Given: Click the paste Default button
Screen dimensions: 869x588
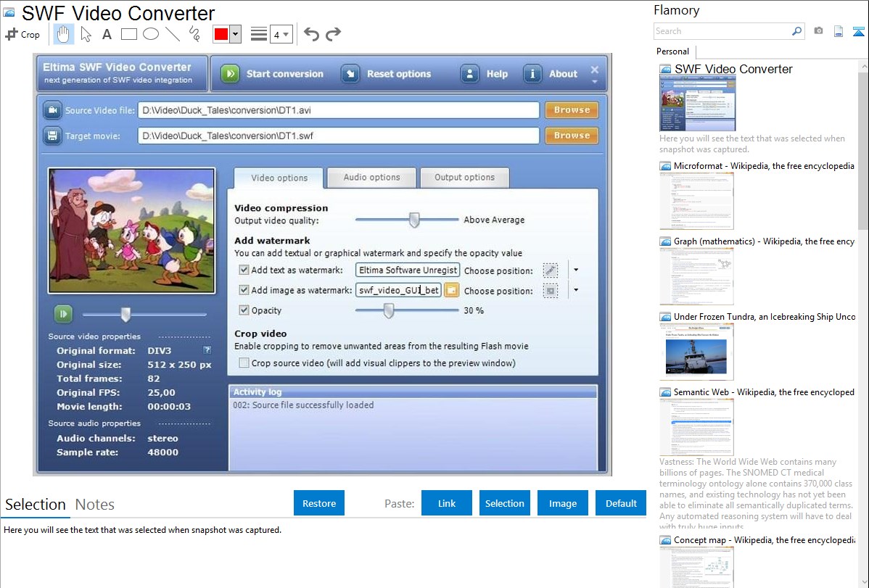Looking at the screenshot, I should point(621,502).
